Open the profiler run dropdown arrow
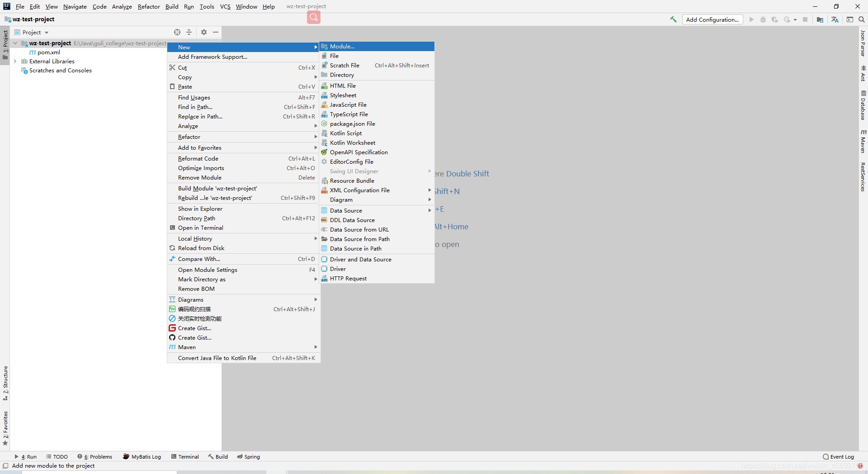Viewport: 868px width, 474px height. point(795,19)
